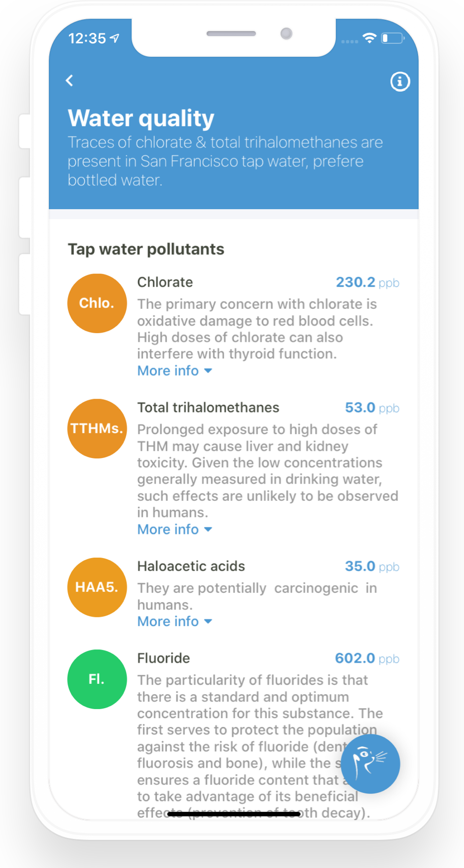
Task: Tap the green Fl. pollutant badge
Action: [97, 679]
